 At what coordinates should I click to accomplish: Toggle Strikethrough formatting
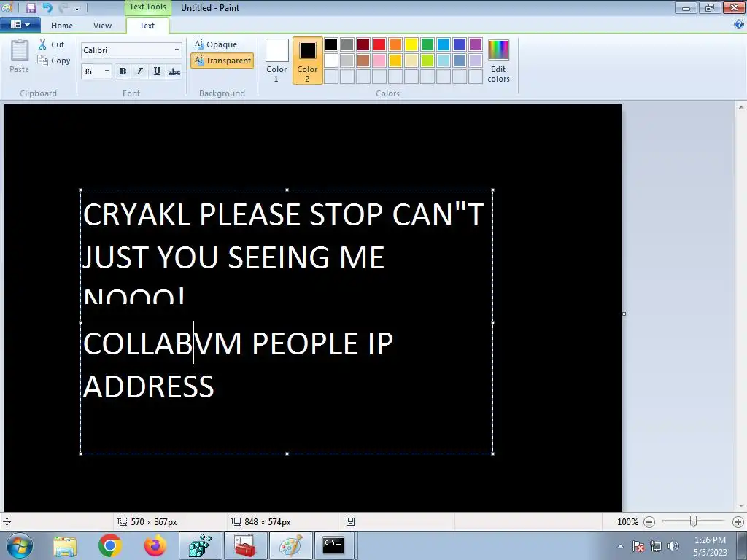pyautogui.click(x=174, y=71)
